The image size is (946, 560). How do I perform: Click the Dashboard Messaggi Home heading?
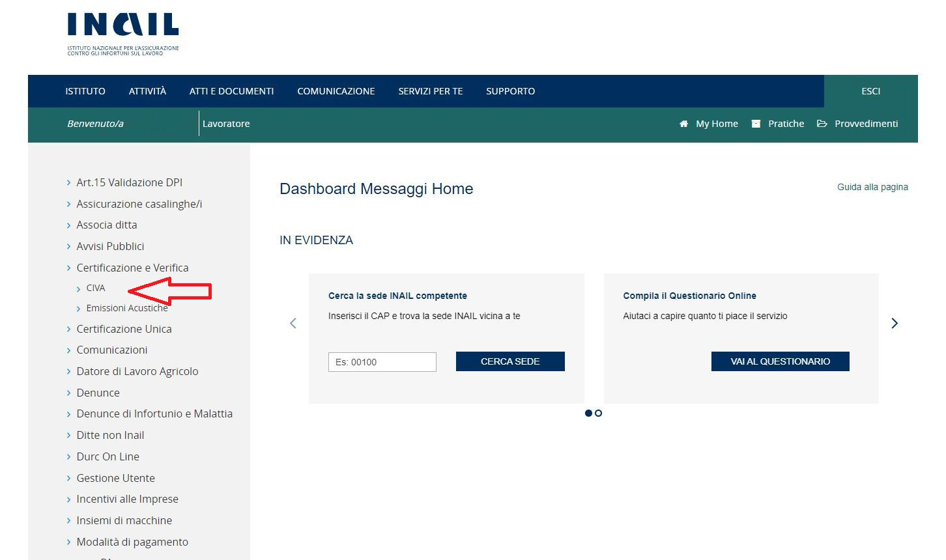377,189
